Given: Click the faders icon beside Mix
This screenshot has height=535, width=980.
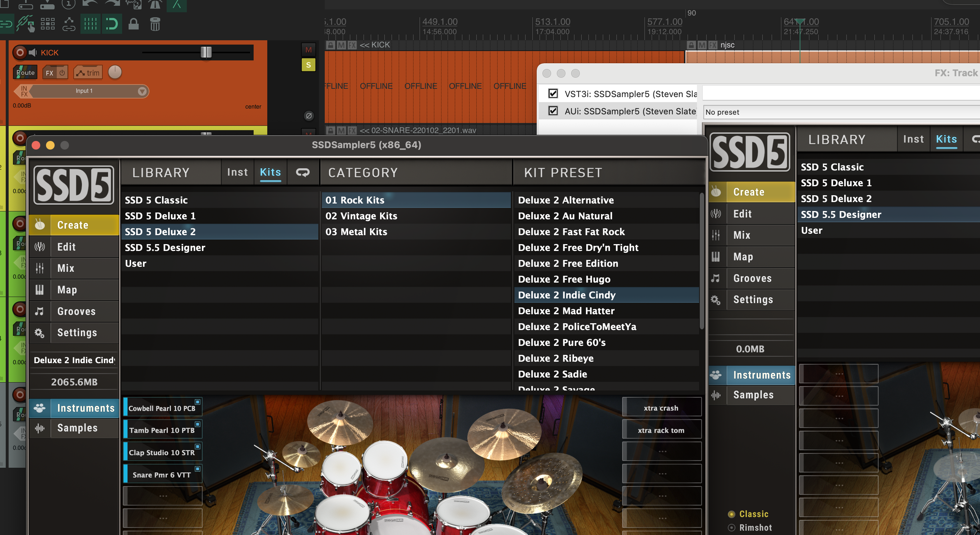Looking at the screenshot, I should 40,268.
